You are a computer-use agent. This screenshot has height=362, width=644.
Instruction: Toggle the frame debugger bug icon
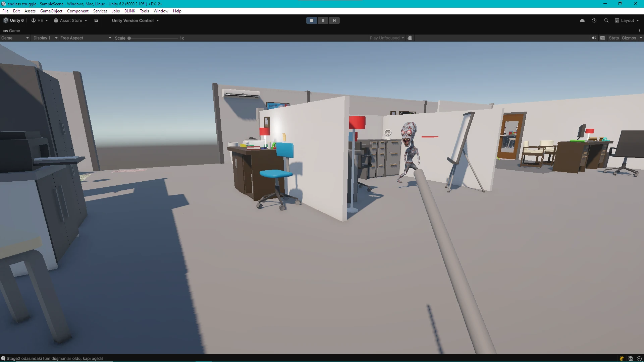(410, 38)
